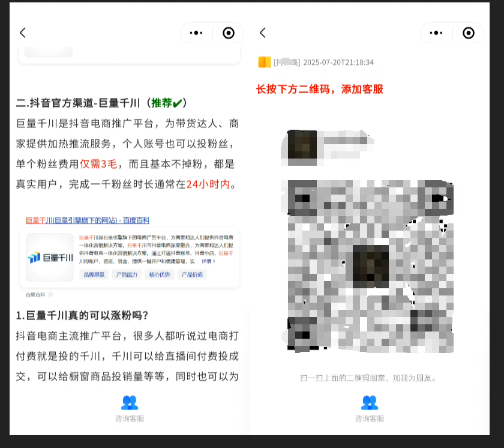Click the 巨量千川 logo thumbnail
Image resolution: width=504 pixels, height=448 pixels.
click(50, 258)
